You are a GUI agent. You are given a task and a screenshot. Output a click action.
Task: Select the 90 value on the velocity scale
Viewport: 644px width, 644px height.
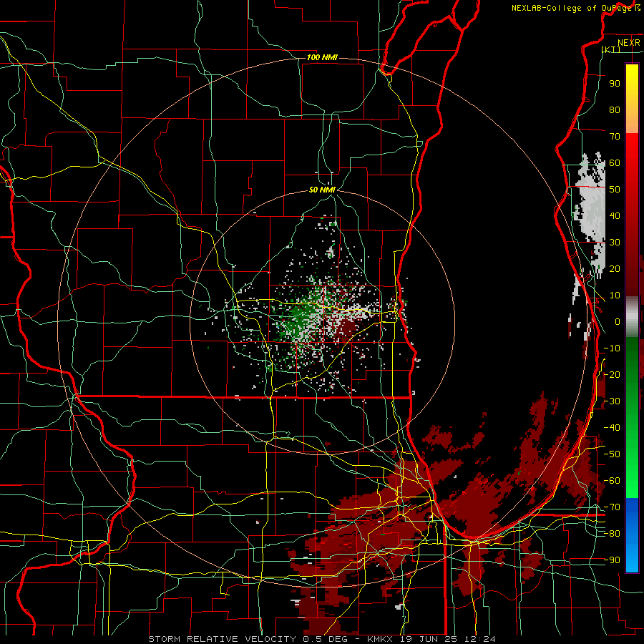615,84
